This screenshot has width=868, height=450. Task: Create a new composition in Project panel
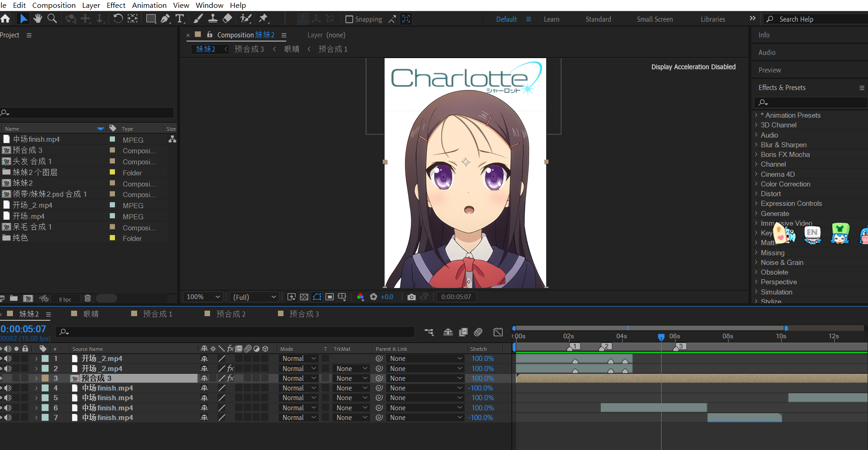28,299
